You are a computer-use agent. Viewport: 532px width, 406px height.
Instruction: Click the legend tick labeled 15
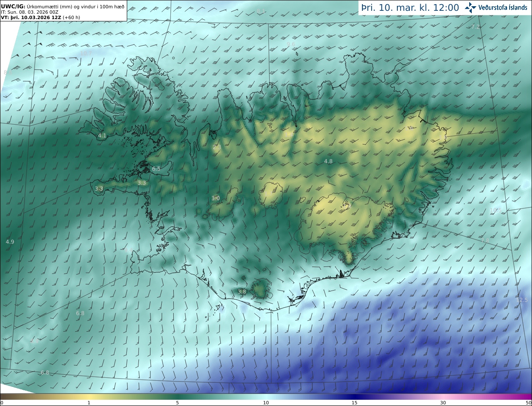tap(355, 403)
